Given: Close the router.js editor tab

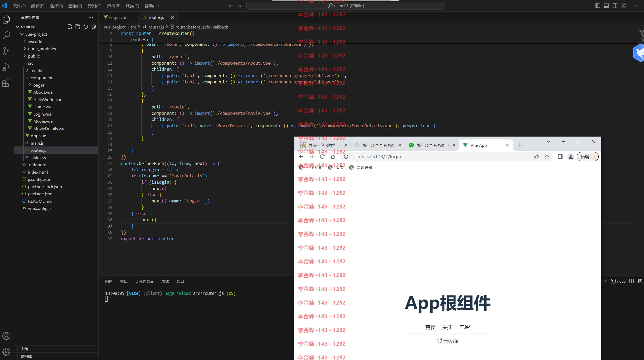Looking at the screenshot, I should (x=173, y=17).
